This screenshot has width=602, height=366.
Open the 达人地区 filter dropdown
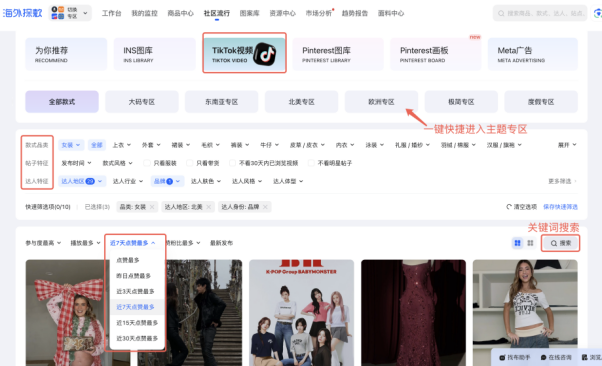tap(82, 181)
